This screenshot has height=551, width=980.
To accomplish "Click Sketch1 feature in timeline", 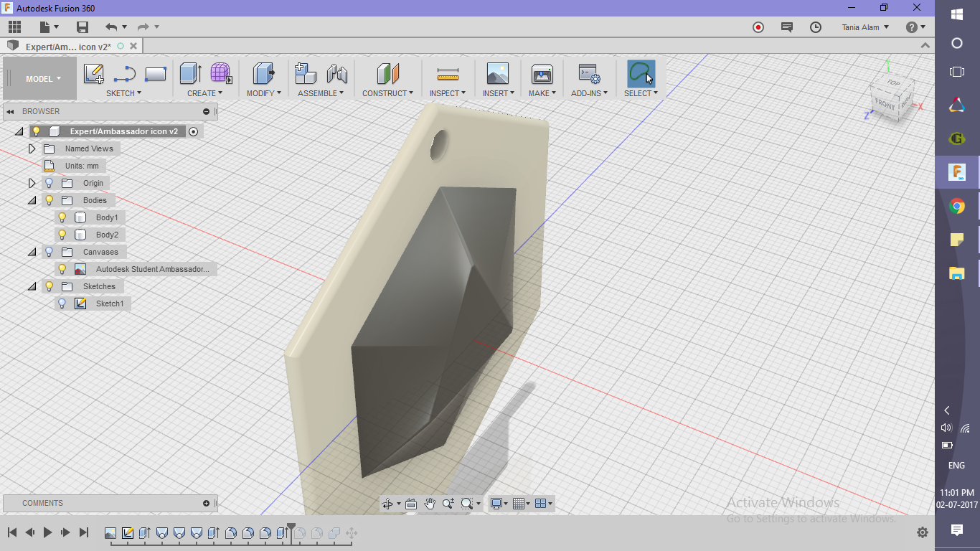I will pyautogui.click(x=128, y=533).
